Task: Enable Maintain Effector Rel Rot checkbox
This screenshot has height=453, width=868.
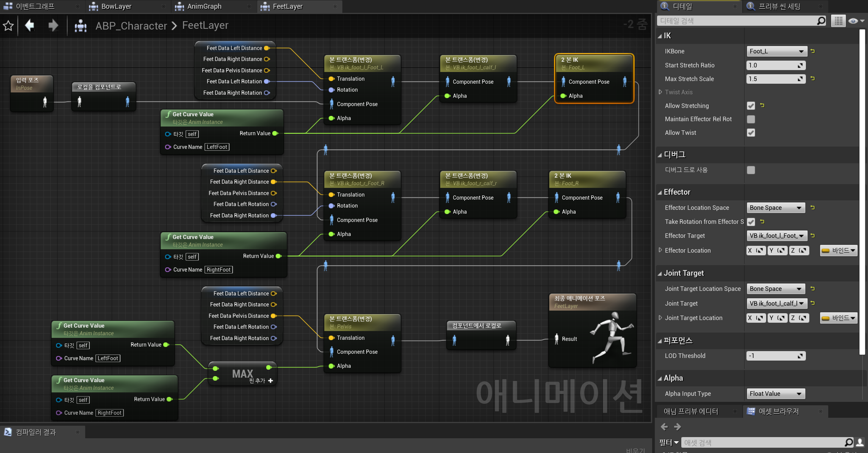Action: tap(751, 119)
